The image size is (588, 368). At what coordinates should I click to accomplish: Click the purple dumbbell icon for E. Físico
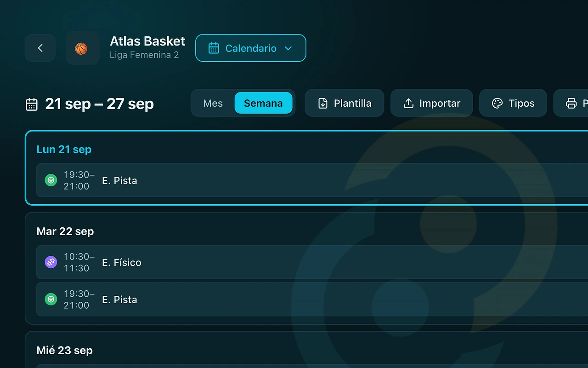click(51, 262)
